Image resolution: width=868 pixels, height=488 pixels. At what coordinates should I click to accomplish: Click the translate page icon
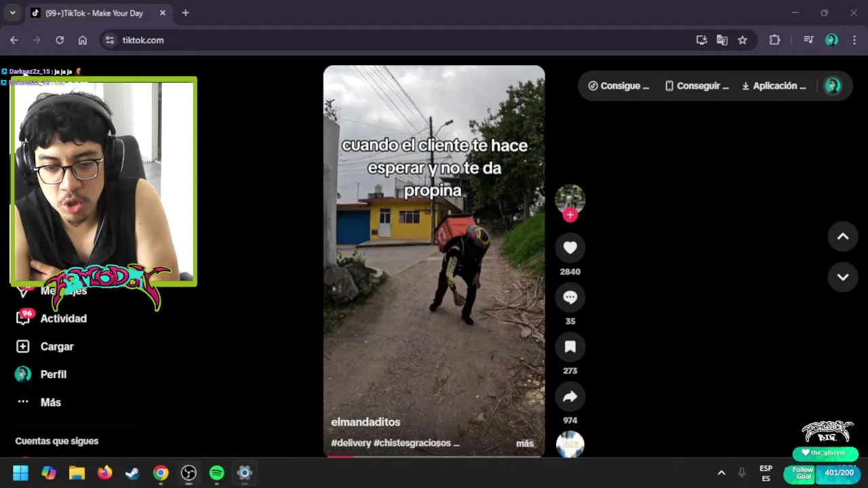tap(722, 40)
